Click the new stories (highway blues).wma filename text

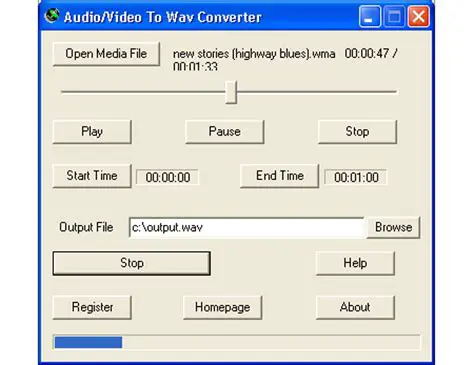pos(254,54)
